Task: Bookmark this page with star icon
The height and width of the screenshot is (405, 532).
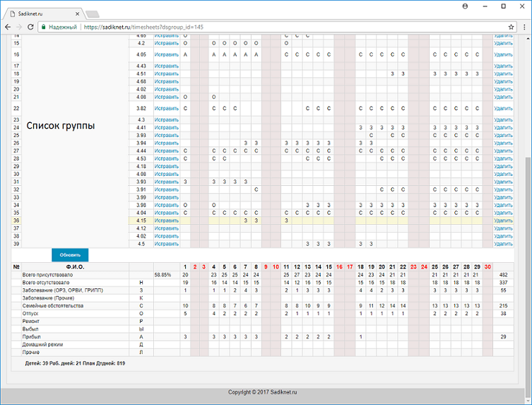Action: click(x=509, y=26)
